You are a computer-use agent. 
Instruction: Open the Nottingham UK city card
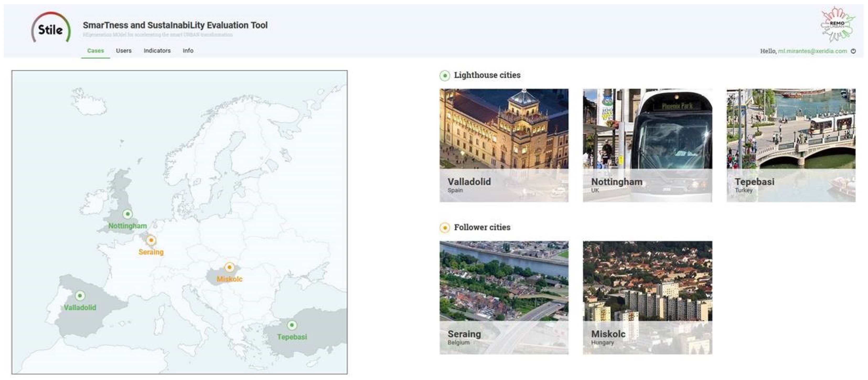click(x=647, y=145)
